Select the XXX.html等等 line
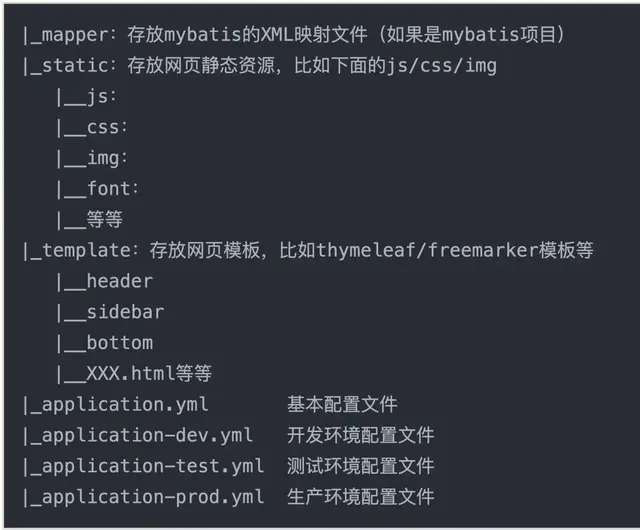640x530 pixels. (x=134, y=374)
